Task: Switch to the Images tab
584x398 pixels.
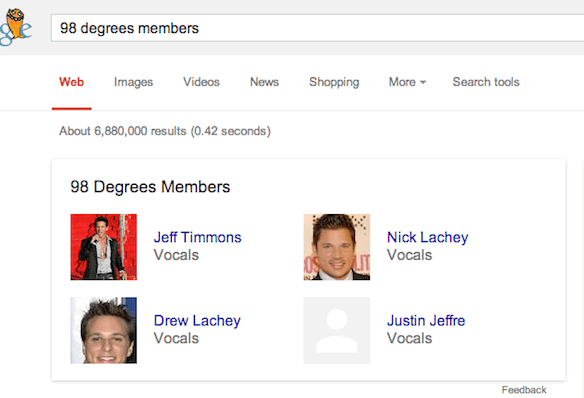Action: click(133, 82)
